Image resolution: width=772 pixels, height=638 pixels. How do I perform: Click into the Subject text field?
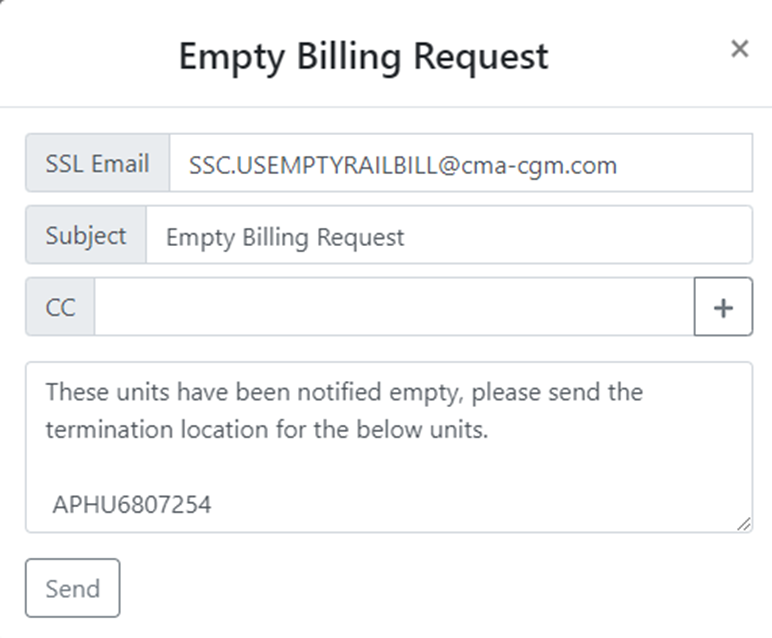tap(448, 236)
